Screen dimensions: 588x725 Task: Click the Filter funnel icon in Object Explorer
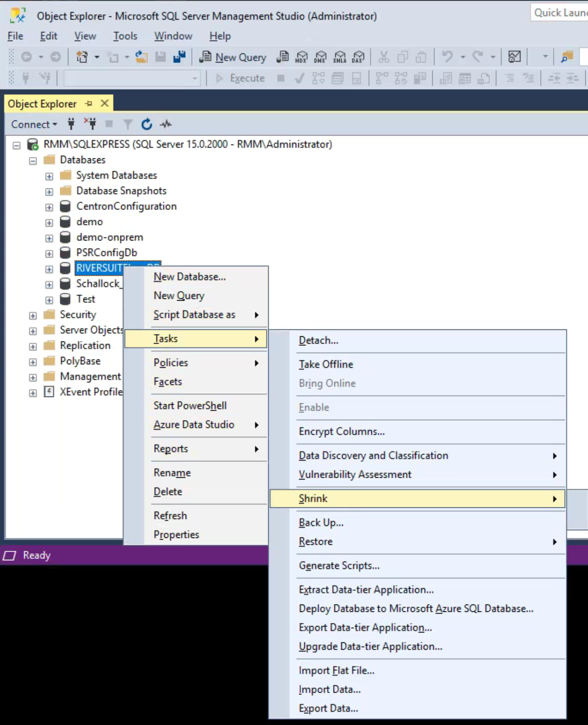coord(128,124)
